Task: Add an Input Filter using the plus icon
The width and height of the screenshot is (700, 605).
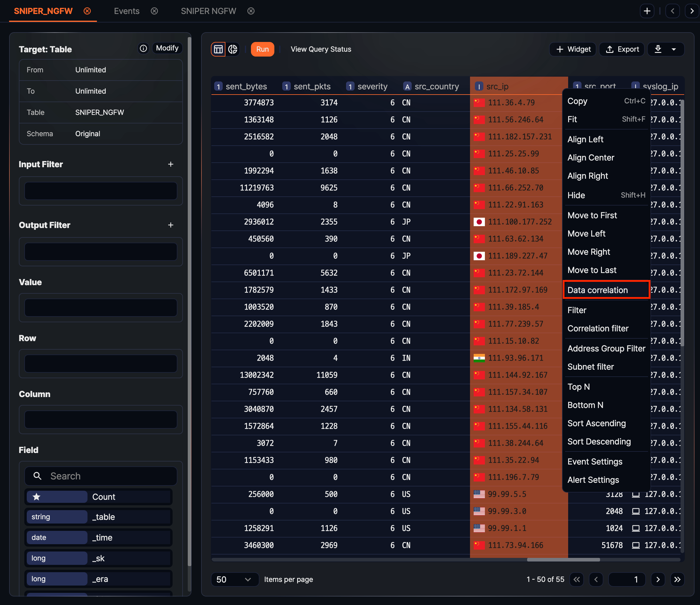Action: pyautogui.click(x=171, y=164)
